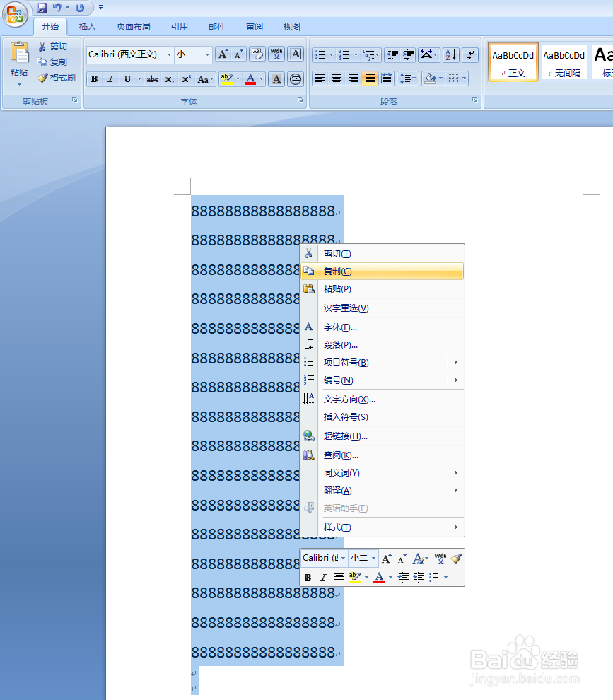Click the large Paste clipboard icon
The height and width of the screenshot is (700, 613).
(19, 53)
